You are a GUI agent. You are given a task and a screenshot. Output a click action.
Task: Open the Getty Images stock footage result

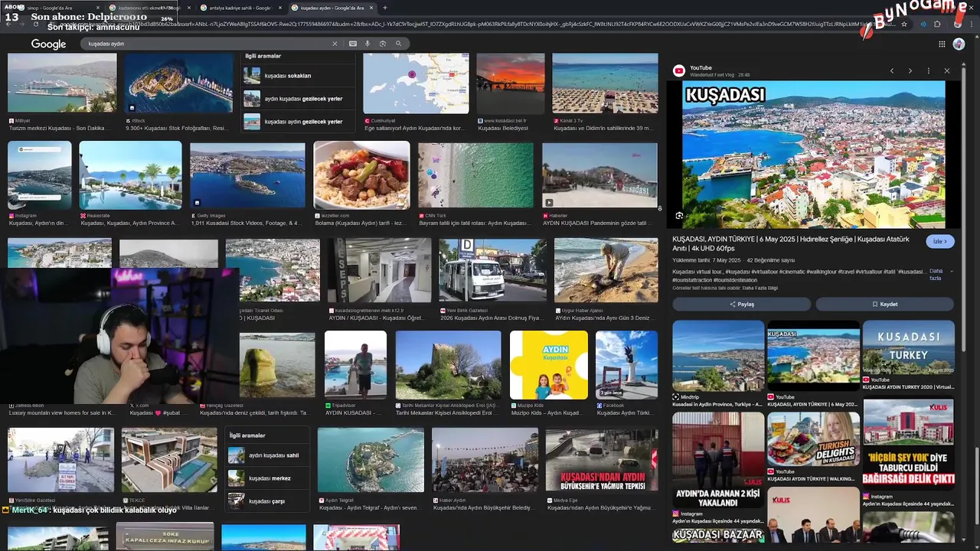(x=247, y=175)
